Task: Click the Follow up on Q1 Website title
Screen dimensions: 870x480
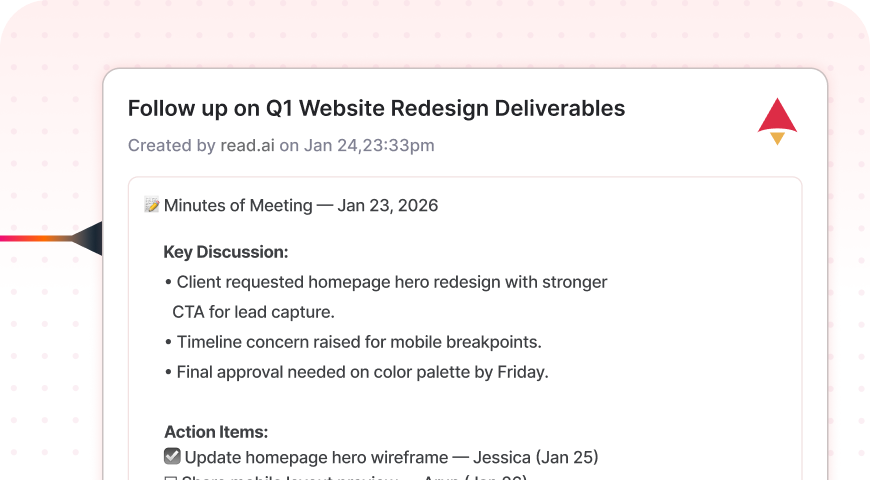Action: click(x=376, y=108)
